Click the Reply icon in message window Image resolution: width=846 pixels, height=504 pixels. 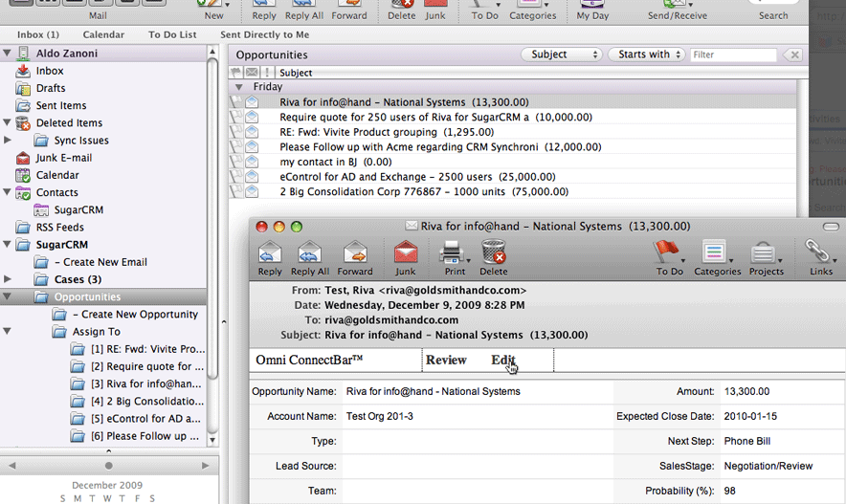tap(270, 254)
